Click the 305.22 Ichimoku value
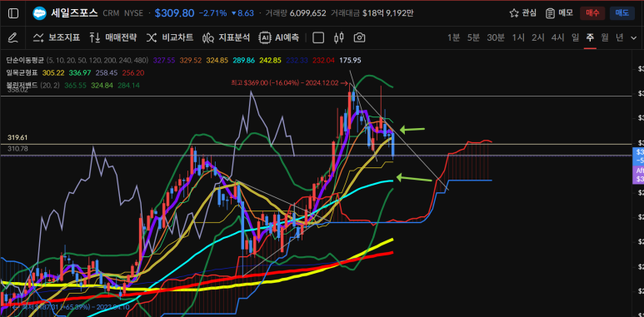The height and width of the screenshot is (317, 644). click(x=53, y=72)
